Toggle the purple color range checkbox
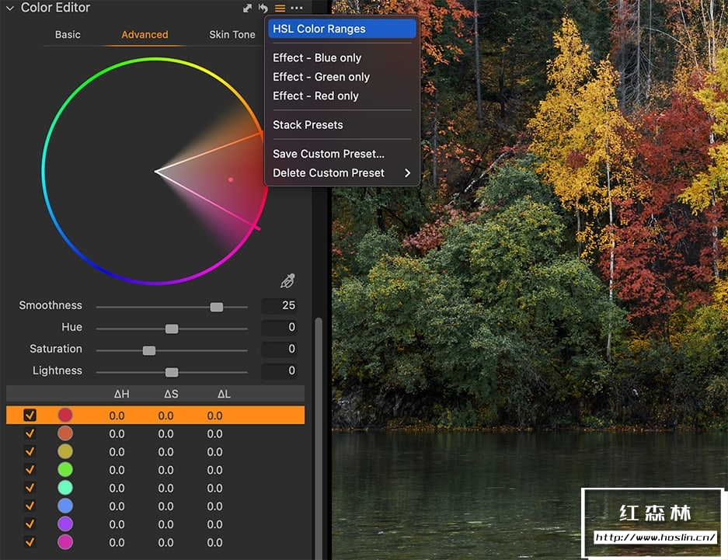Viewport: 728px width, 560px height. pyautogui.click(x=30, y=524)
